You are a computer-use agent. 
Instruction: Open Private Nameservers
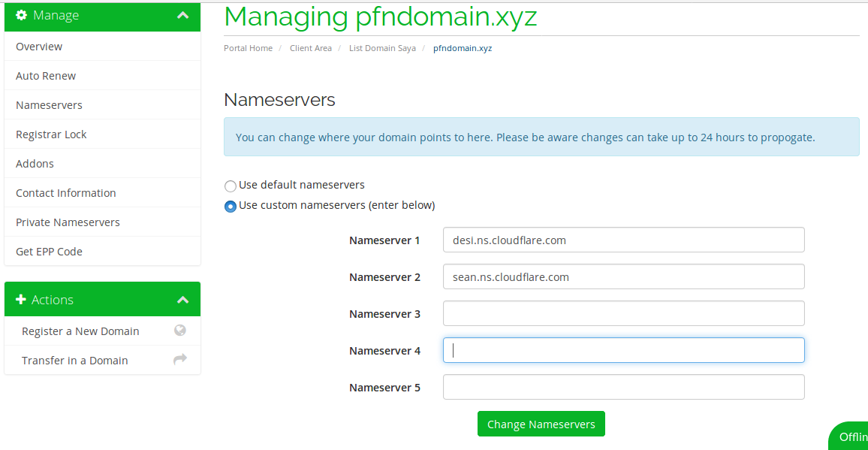click(102, 223)
